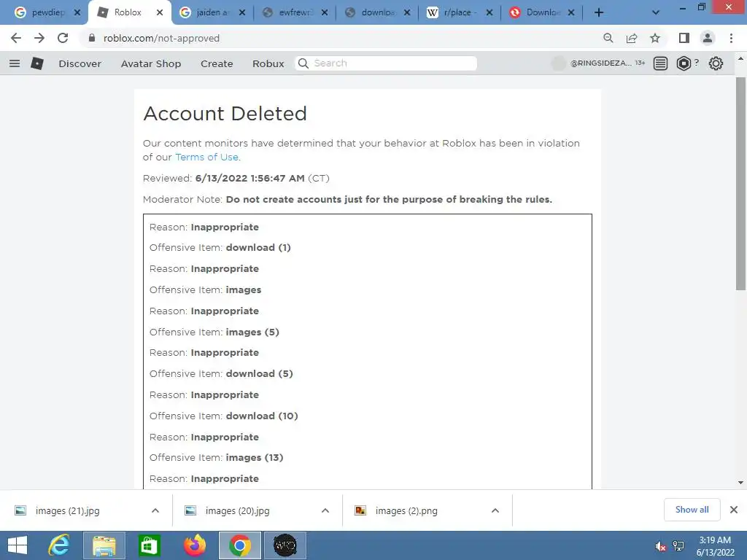Open the Robux balance hexagon icon
747x560 pixels.
[x=684, y=63]
